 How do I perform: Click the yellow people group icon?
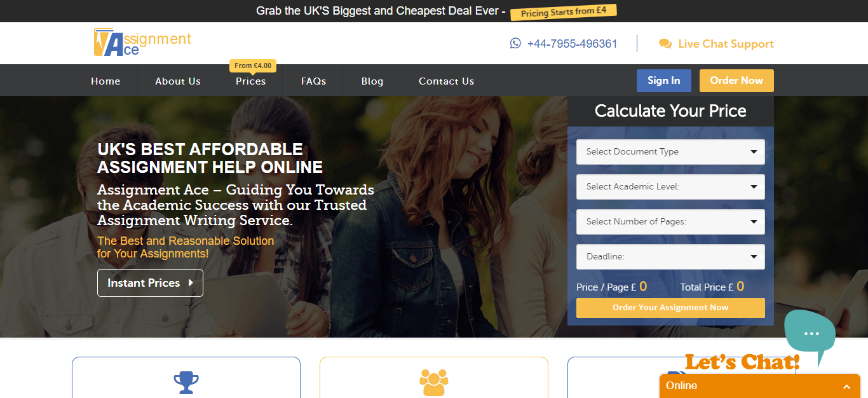coord(434,383)
